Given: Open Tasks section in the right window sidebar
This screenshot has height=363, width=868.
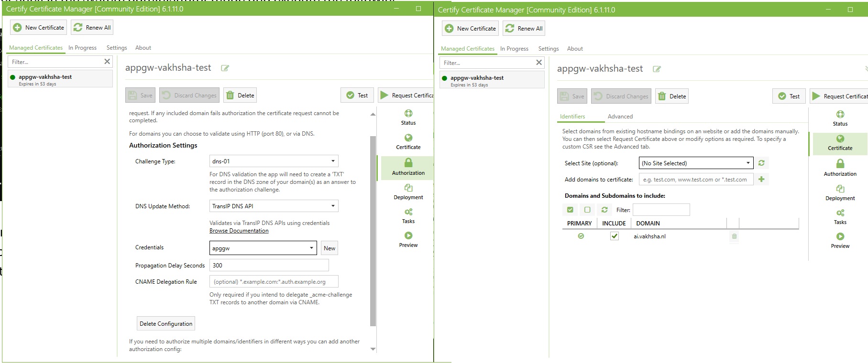Looking at the screenshot, I should tap(840, 216).
